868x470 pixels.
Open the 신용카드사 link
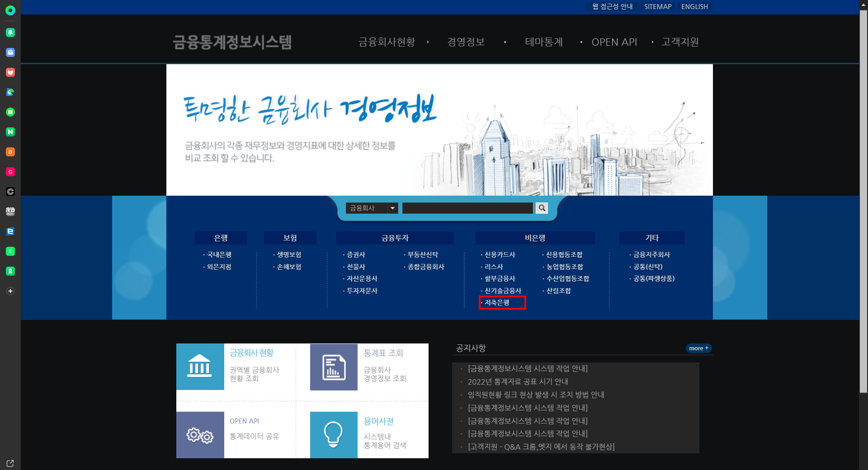point(500,255)
